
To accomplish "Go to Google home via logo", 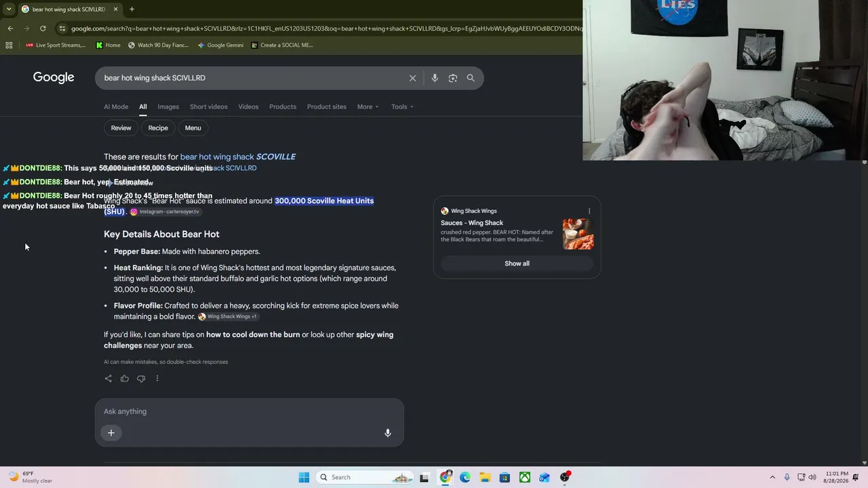I will point(54,78).
